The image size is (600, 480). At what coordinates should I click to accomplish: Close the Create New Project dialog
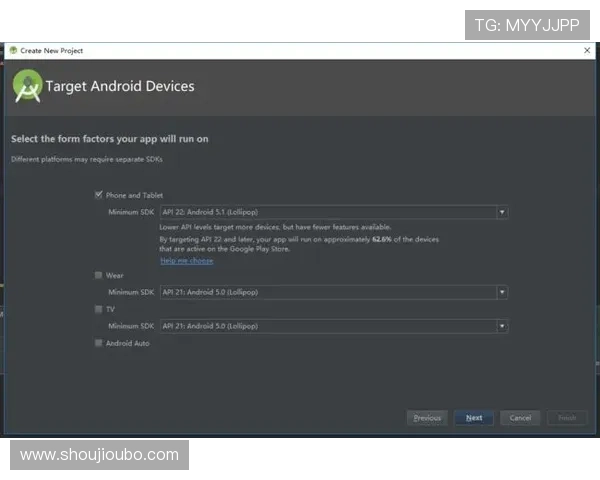point(587,50)
